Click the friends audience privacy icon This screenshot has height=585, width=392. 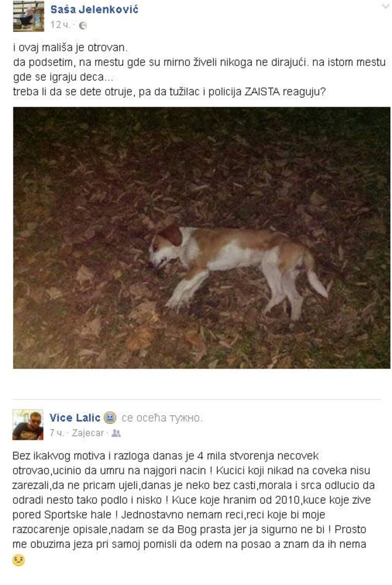[x=116, y=433]
